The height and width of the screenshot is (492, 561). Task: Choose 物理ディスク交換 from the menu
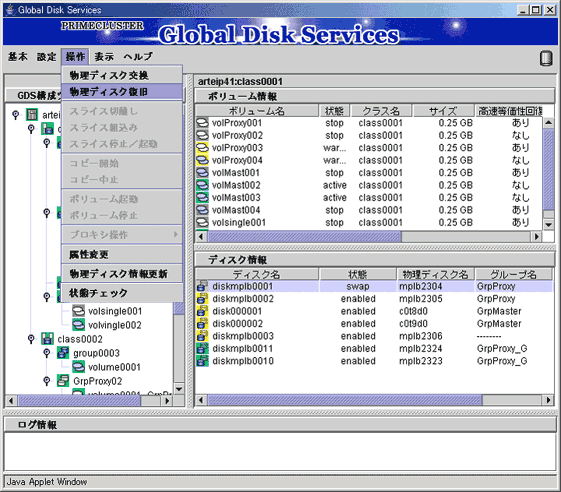pyautogui.click(x=122, y=75)
